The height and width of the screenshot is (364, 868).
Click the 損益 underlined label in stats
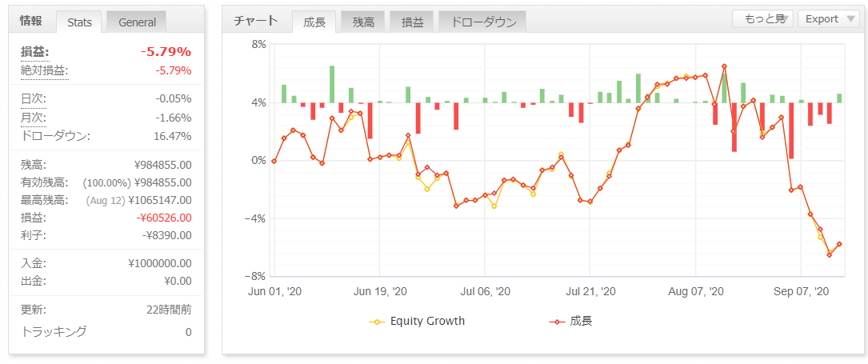(x=34, y=52)
